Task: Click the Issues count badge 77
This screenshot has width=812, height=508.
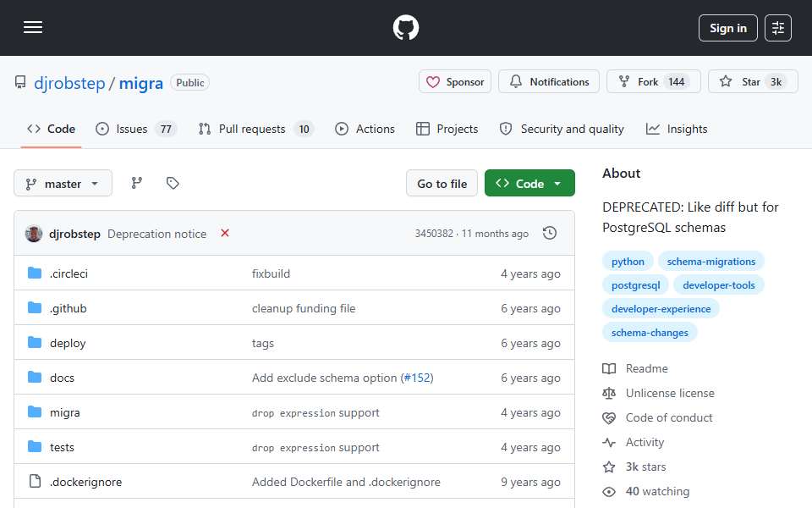Action: point(166,129)
